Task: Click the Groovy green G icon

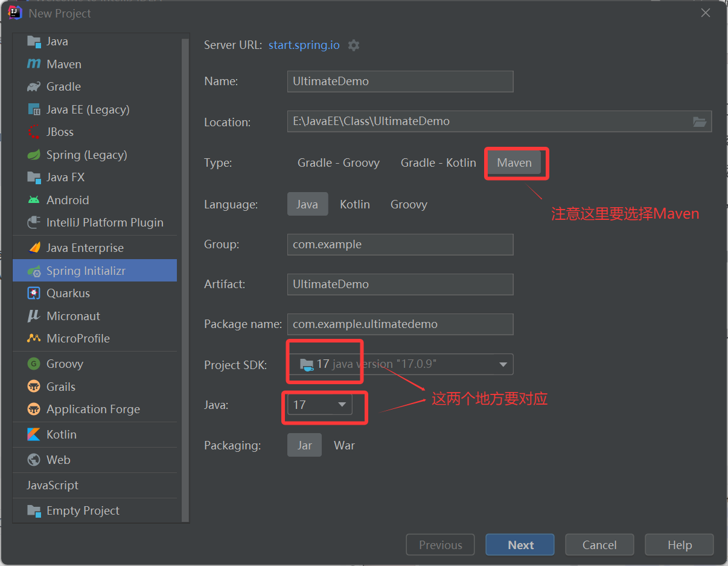Action: click(34, 364)
